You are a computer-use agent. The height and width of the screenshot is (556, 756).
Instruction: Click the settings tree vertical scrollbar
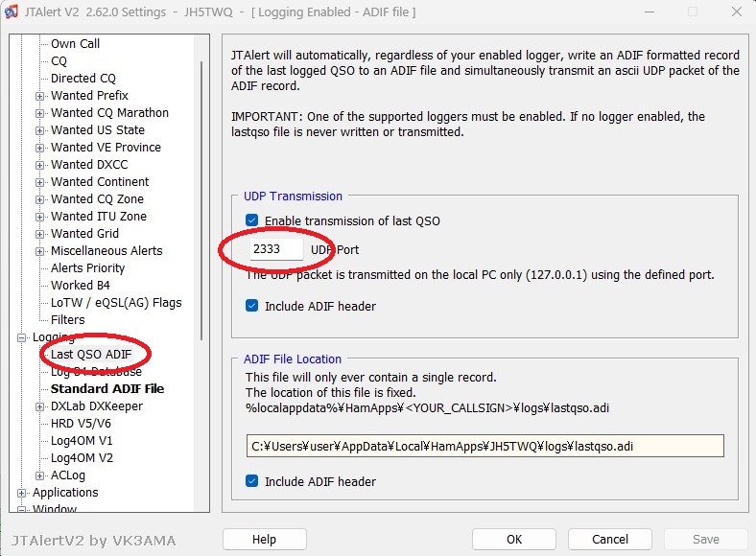pos(201,201)
